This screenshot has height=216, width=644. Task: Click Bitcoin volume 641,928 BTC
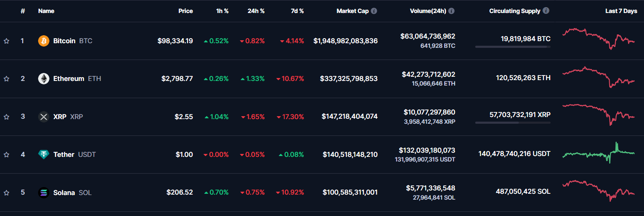(x=438, y=46)
